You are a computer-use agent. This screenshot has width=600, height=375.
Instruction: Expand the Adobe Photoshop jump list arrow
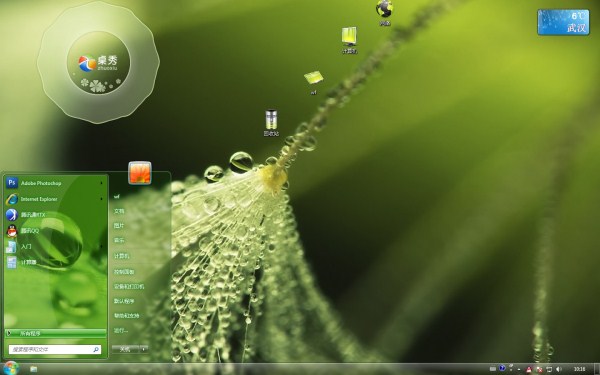[101, 183]
